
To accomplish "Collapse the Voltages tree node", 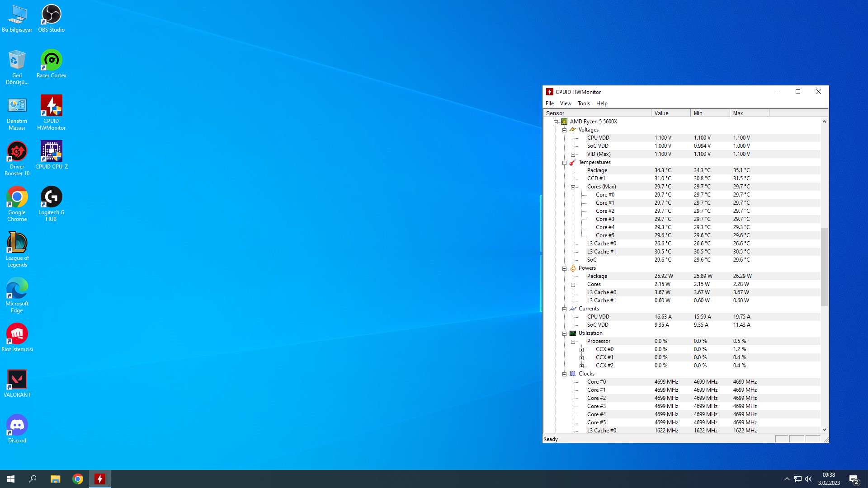I will pos(564,130).
